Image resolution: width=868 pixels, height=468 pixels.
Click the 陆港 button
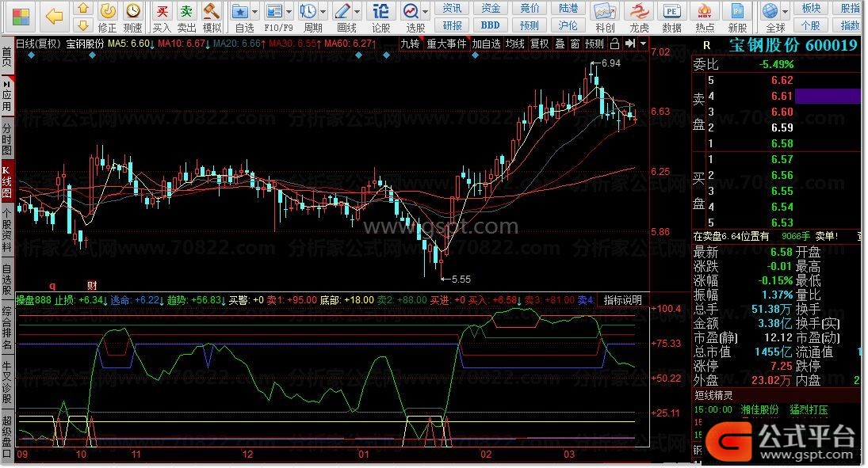tap(568, 8)
